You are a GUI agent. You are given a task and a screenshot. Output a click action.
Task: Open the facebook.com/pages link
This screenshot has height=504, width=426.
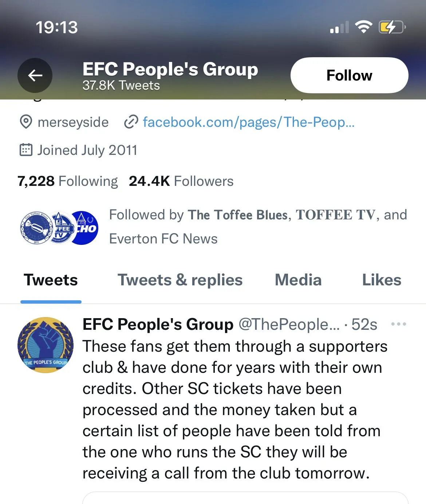click(248, 122)
